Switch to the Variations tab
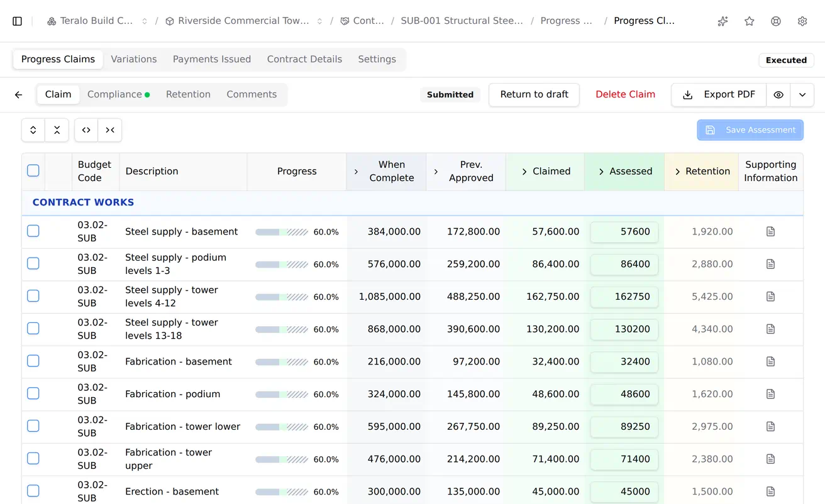The width and height of the screenshot is (825, 504). (134, 60)
